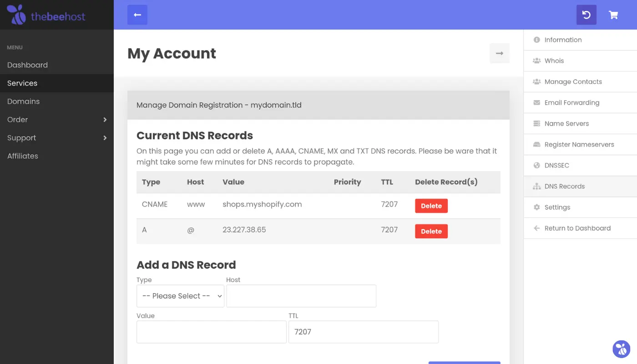
Task: Click the right arrow next to My Account
Action: pos(500,53)
